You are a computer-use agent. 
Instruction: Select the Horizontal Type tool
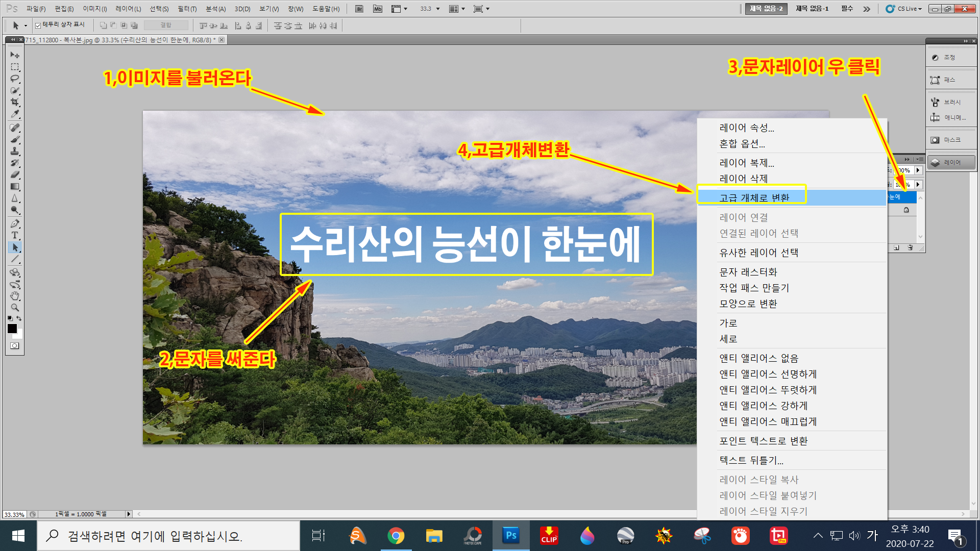(15, 235)
